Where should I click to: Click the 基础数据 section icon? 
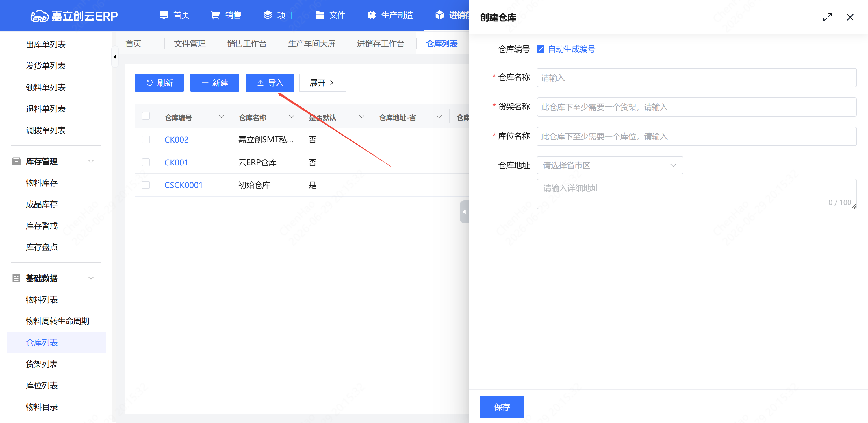coord(16,278)
